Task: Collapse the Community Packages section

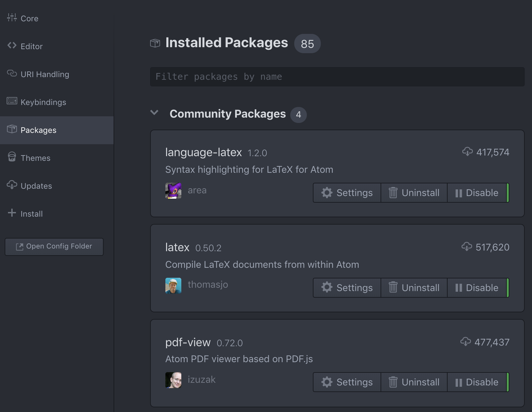Action: (x=154, y=113)
